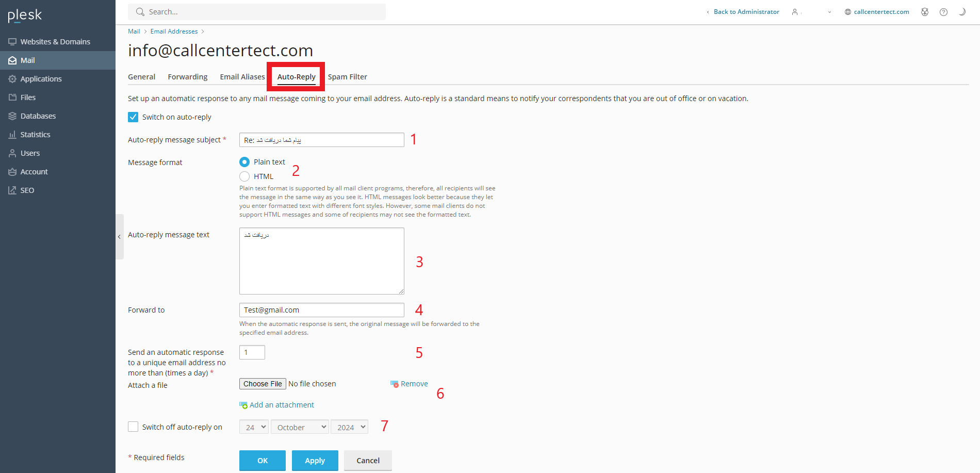This screenshot has height=473, width=980.
Task: Toggle dark mode with the moon icon
Action: click(x=962, y=12)
